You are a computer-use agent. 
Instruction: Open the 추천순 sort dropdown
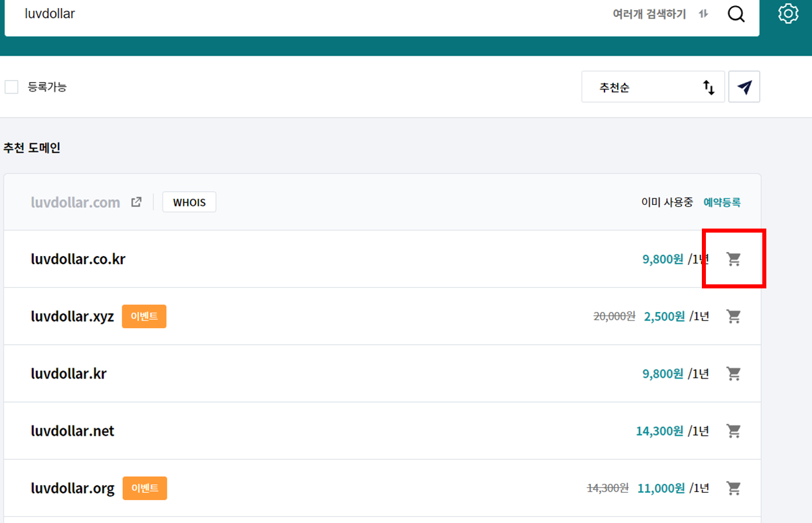653,87
